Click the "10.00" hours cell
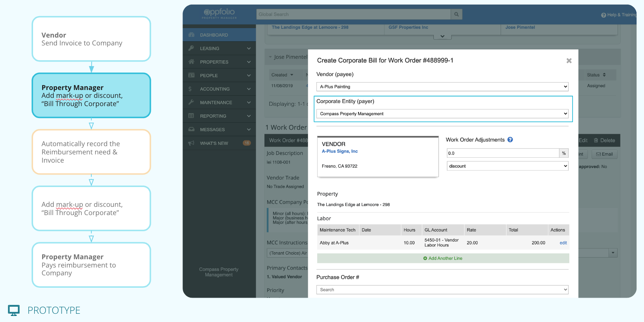 (409, 243)
